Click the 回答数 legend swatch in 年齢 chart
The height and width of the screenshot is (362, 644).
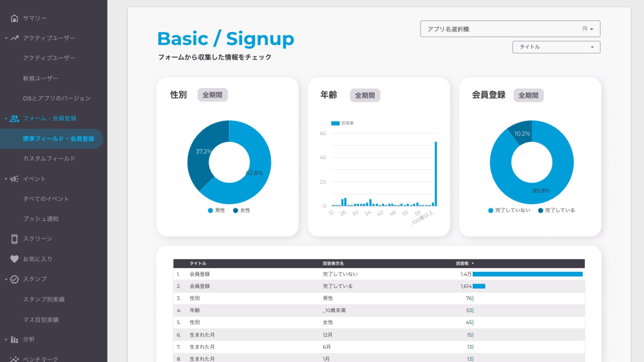(x=335, y=123)
